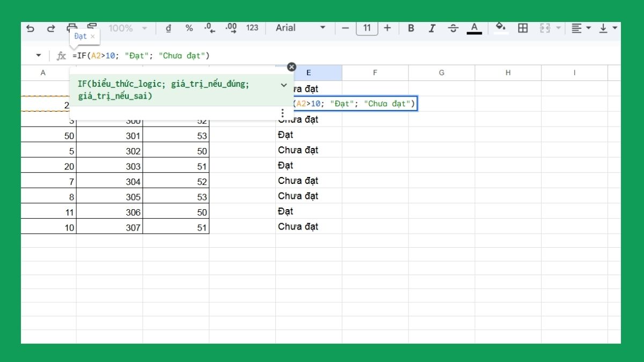Open the Arial font dropdown
This screenshot has height=362, width=644.
(x=299, y=28)
